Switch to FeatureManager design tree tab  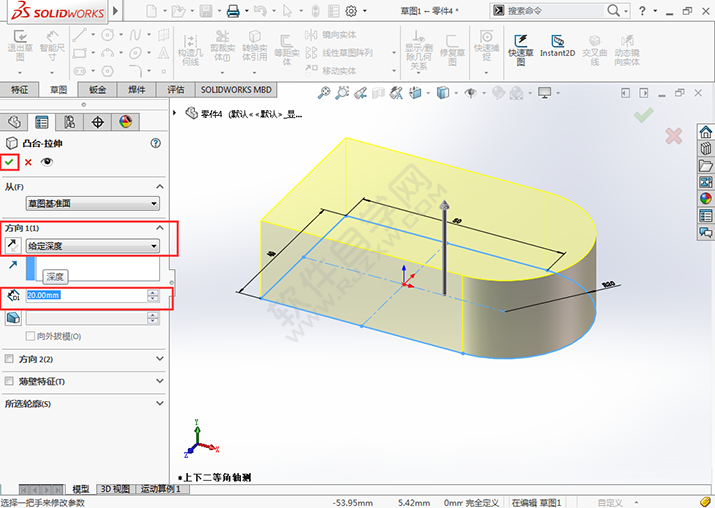15,122
